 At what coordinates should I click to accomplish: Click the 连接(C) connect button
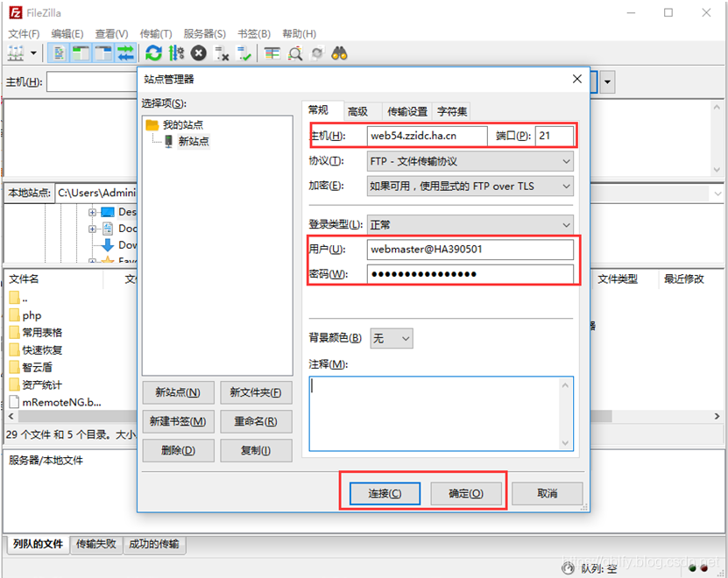(x=385, y=494)
